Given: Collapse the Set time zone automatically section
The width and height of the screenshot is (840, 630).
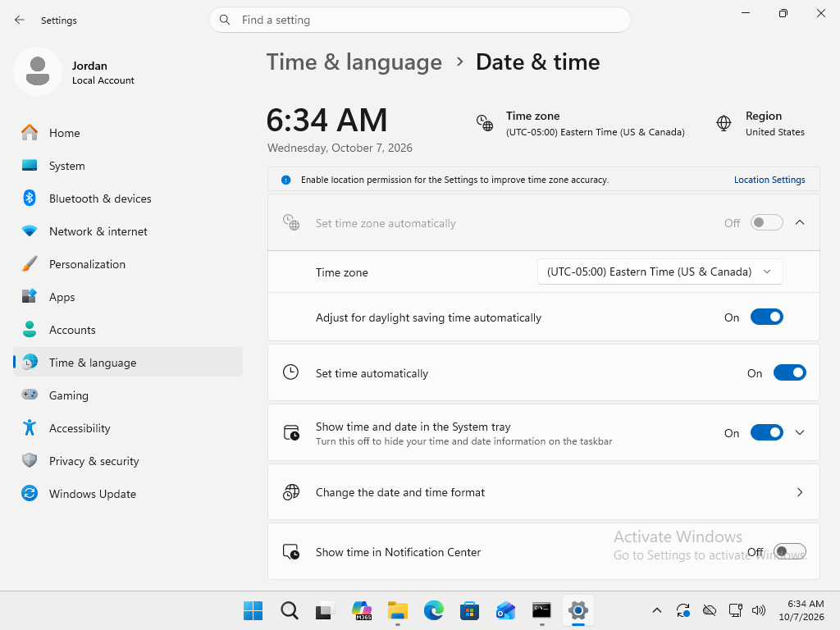Looking at the screenshot, I should tap(800, 222).
